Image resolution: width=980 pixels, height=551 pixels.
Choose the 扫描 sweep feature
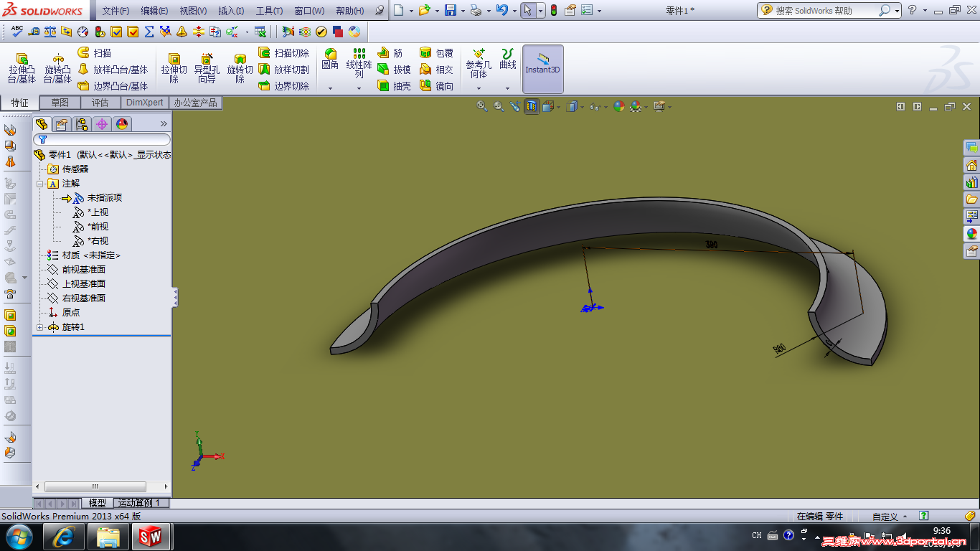pyautogui.click(x=94, y=53)
